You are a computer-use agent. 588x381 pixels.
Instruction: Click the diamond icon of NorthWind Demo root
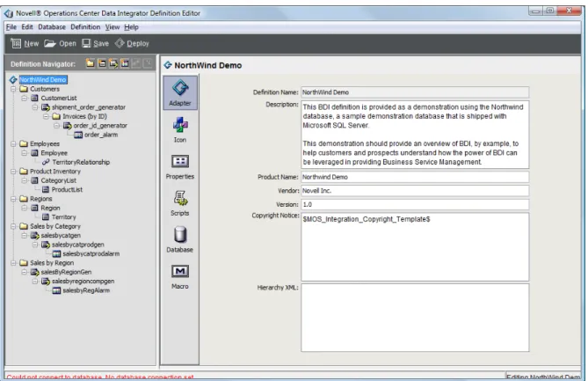coord(13,79)
